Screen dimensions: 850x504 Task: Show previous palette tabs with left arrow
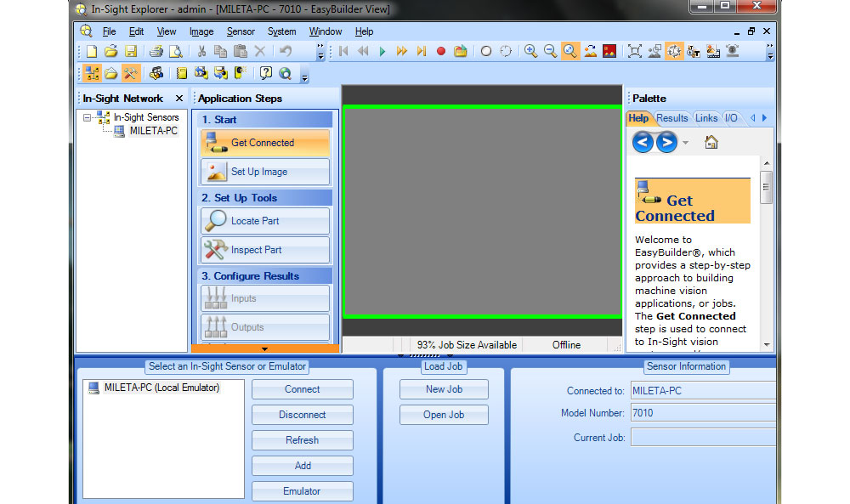point(752,118)
